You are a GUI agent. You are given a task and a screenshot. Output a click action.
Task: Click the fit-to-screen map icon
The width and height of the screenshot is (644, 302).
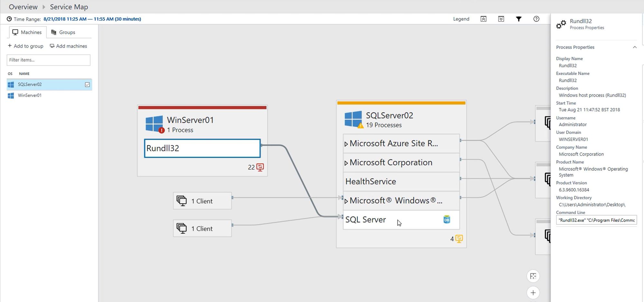tap(533, 276)
